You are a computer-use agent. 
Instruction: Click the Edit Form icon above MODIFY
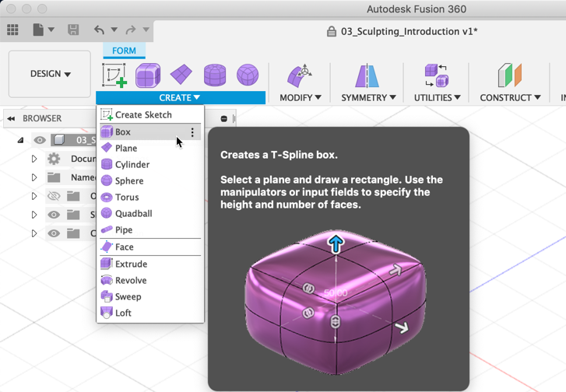tap(299, 75)
